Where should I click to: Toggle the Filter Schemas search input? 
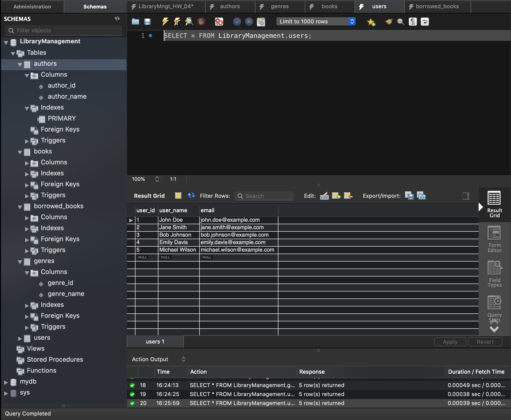(x=64, y=30)
